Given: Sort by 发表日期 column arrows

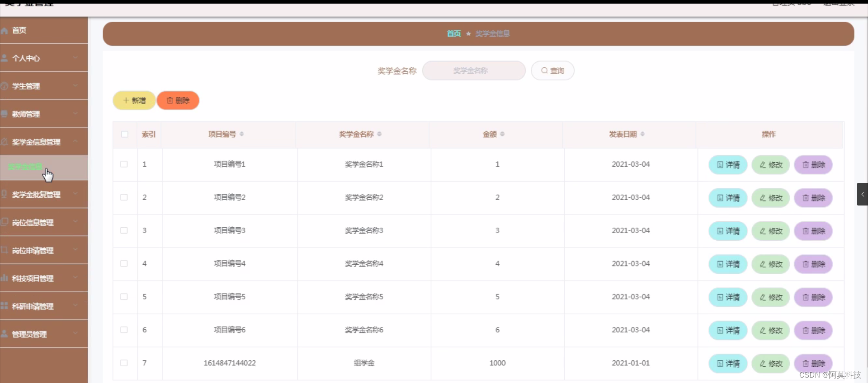Looking at the screenshot, I should (x=642, y=134).
